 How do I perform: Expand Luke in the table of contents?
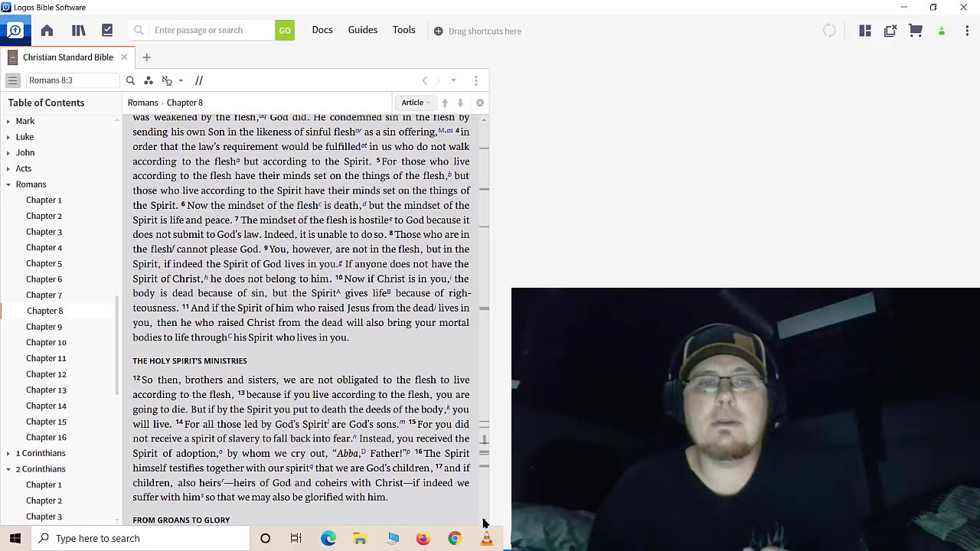tap(8, 137)
